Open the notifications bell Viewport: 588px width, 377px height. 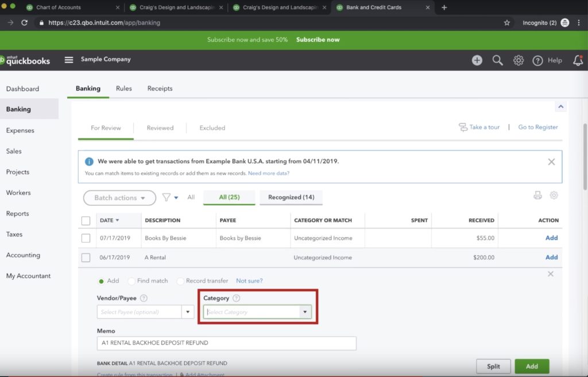click(578, 60)
